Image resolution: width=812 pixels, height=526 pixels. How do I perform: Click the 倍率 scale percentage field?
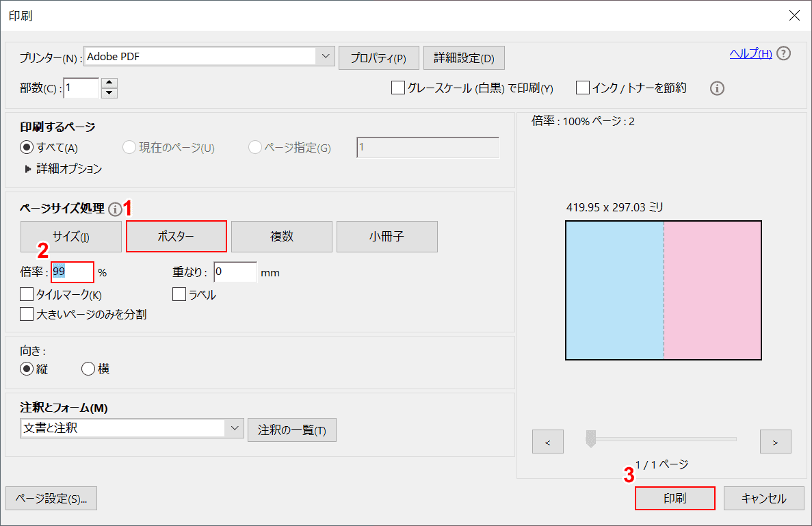73,272
